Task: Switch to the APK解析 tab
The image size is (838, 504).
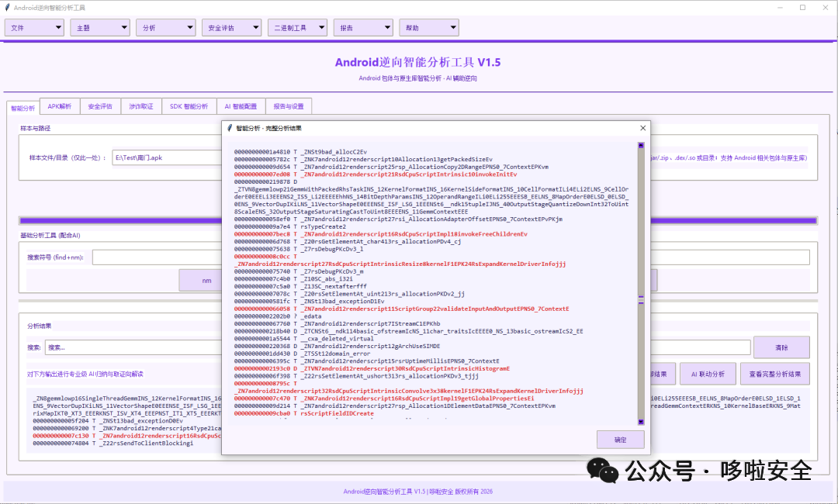Action: pyautogui.click(x=59, y=106)
